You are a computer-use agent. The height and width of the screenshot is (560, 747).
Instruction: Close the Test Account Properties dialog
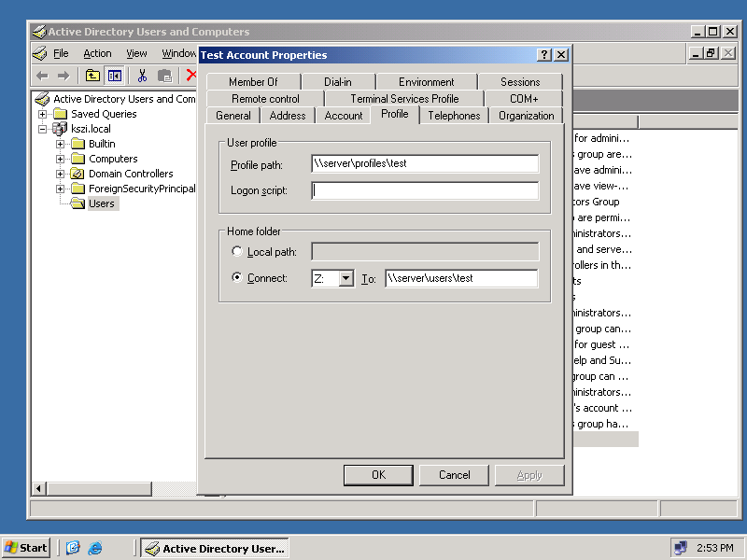click(561, 55)
